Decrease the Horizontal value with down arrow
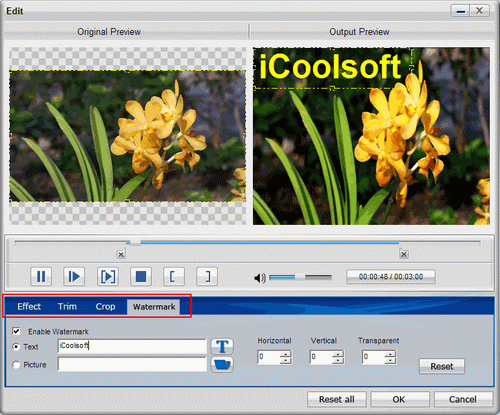500x415 pixels. [x=286, y=360]
